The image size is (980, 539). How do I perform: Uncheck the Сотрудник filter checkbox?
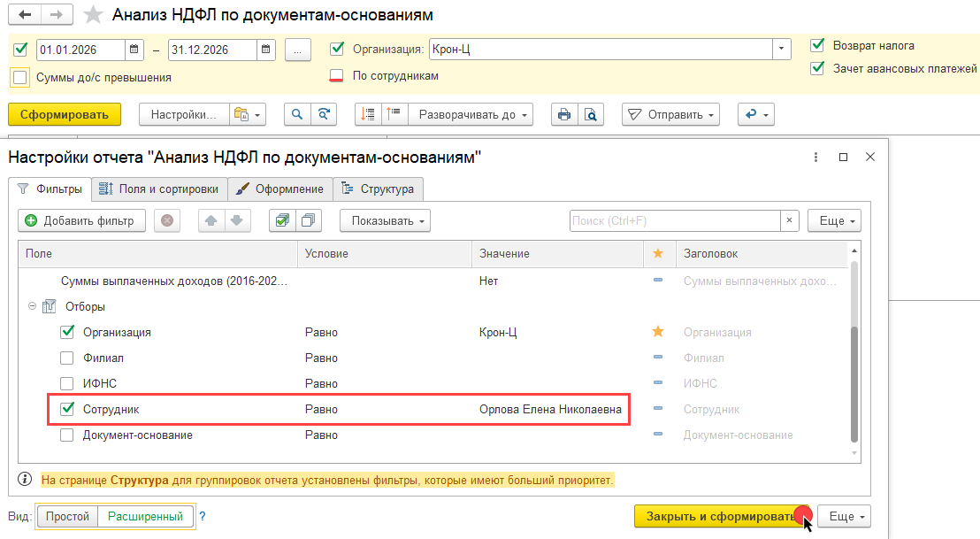pyautogui.click(x=67, y=409)
